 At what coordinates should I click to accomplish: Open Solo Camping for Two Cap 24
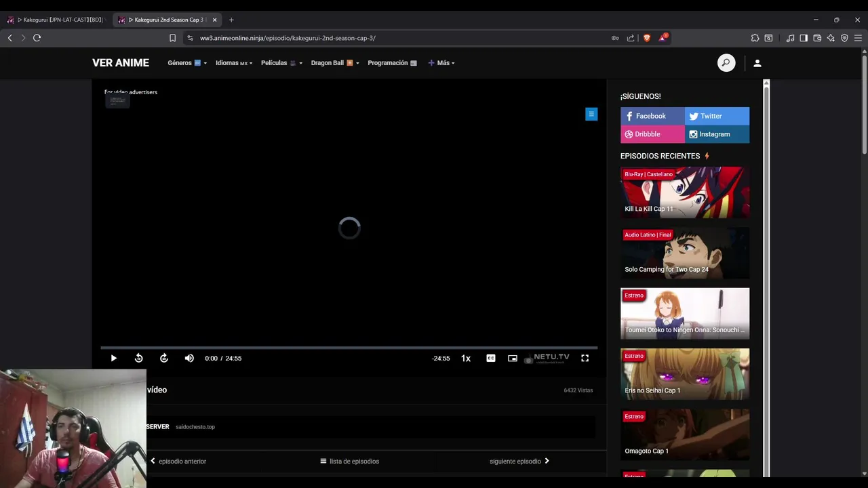click(685, 253)
